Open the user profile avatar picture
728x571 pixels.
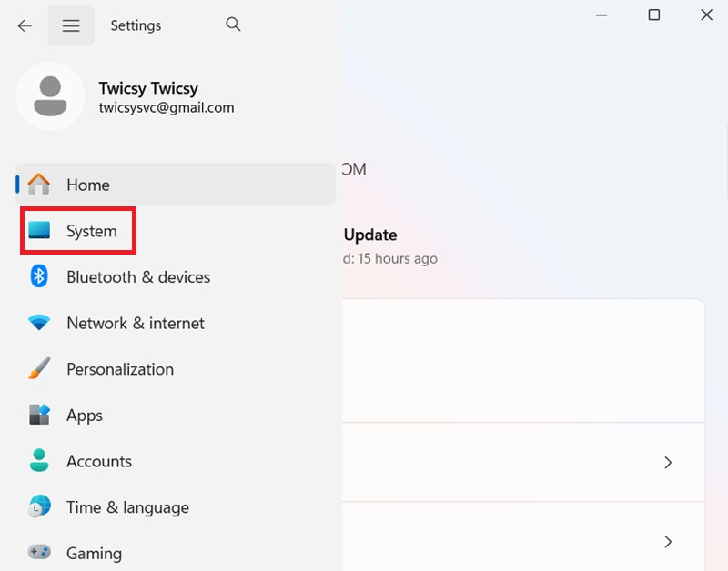click(x=51, y=96)
